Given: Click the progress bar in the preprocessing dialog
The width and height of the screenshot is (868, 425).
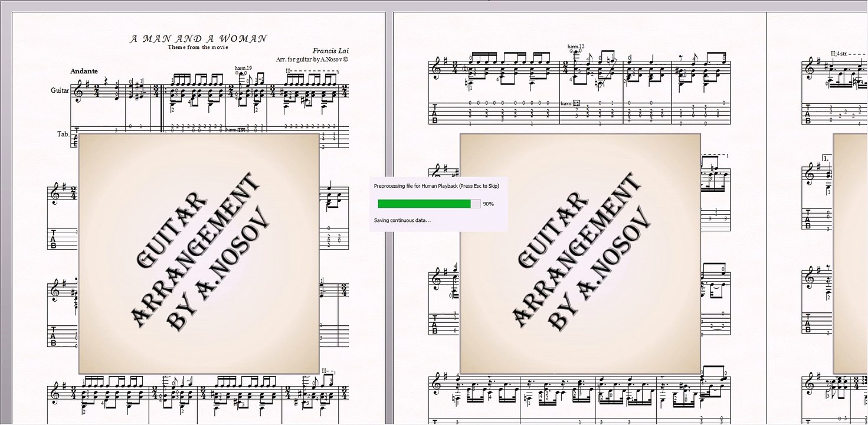Looking at the screenshot, I should [x=429, y=204].
